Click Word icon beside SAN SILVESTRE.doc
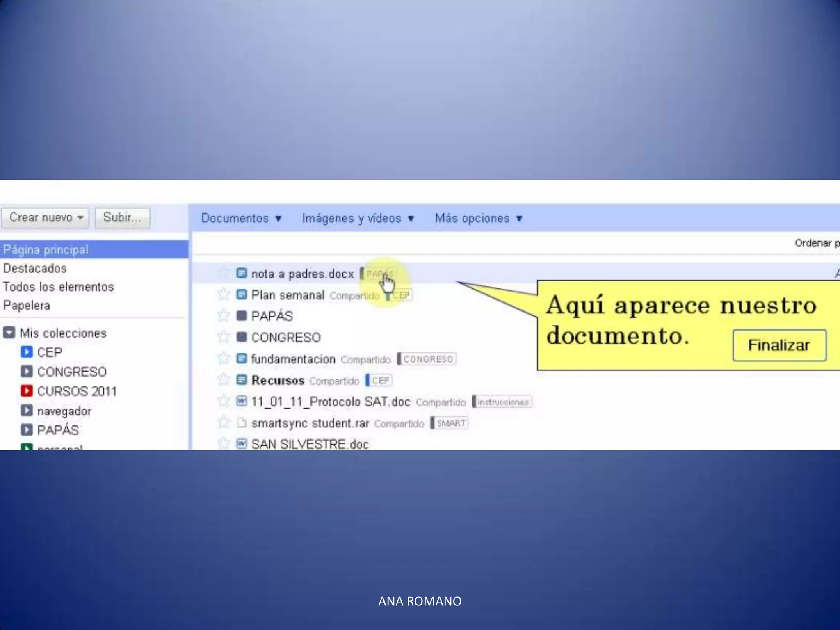Image resolution: width=840 pixels, height=630 pixels. coord(242,443)
